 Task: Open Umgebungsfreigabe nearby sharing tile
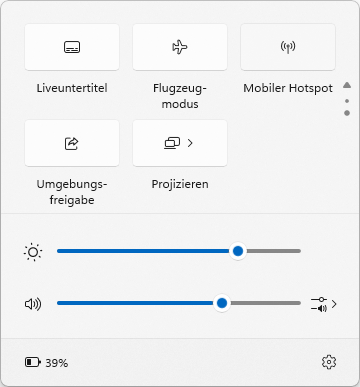(x=72, y=143)
